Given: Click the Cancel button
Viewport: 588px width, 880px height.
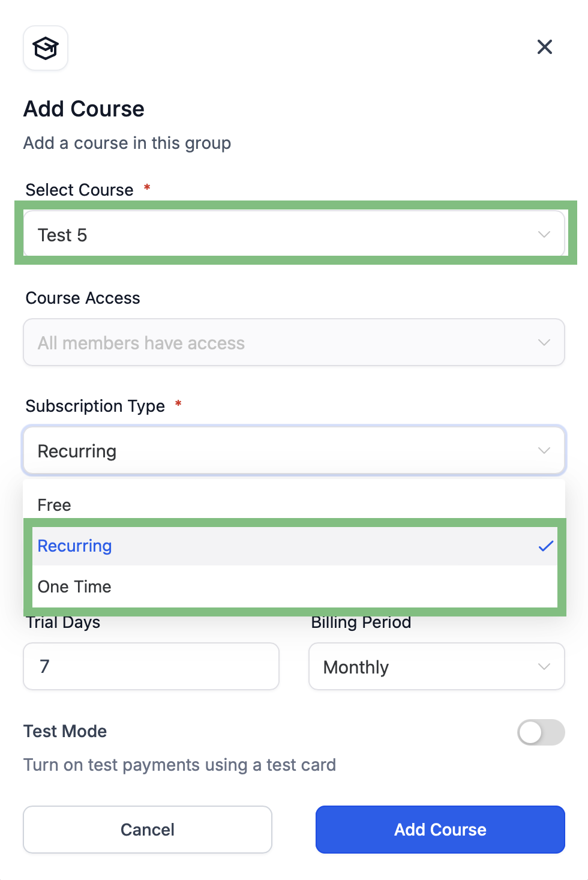Looking at the screenshot, I should pos(148,830).
